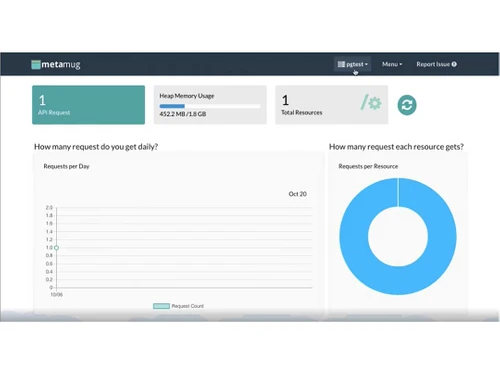500x375 pixels.
Task: Click the metamug logo
Action: 56,64
